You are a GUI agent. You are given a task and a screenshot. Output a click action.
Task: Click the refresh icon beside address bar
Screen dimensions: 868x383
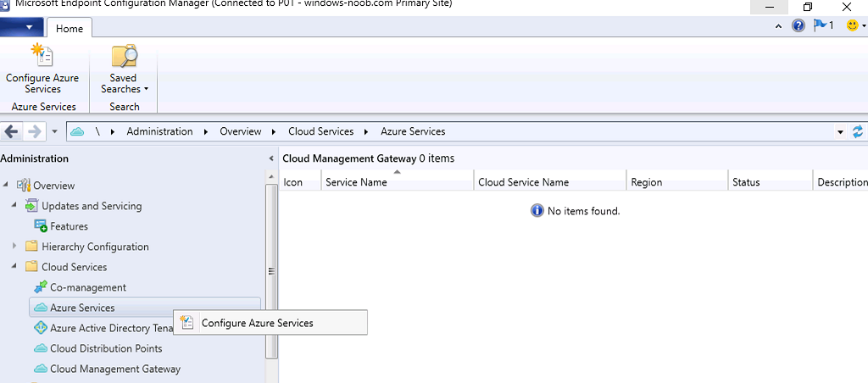858,131
